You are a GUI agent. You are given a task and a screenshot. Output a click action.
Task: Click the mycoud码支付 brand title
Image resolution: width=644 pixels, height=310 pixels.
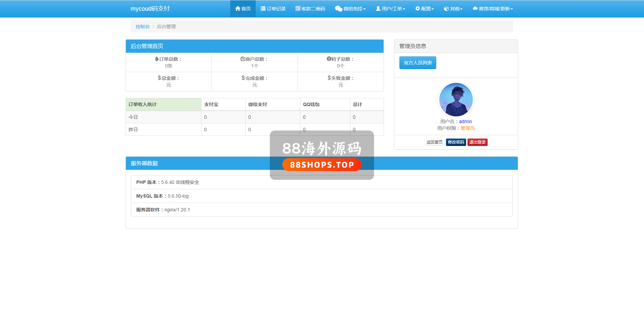pos(150,9)
